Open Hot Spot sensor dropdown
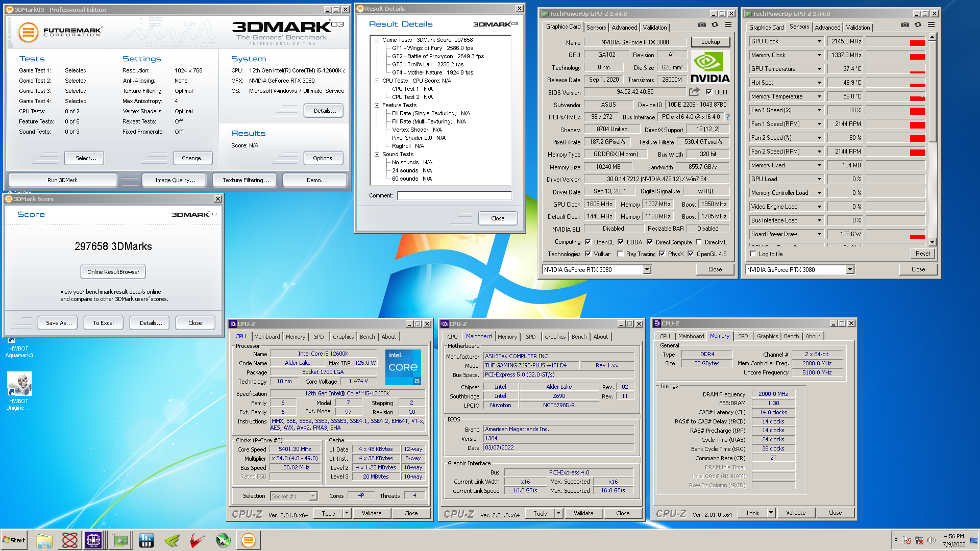The width and height of the screenshot is (980, 551). point(819,83)
